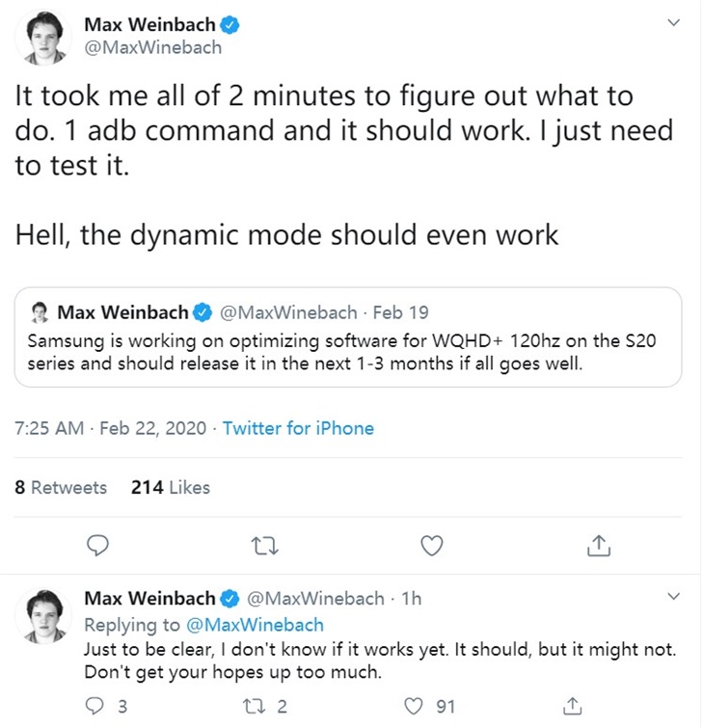Share the reply tweet at bottom right

click(x=572, y=707)
